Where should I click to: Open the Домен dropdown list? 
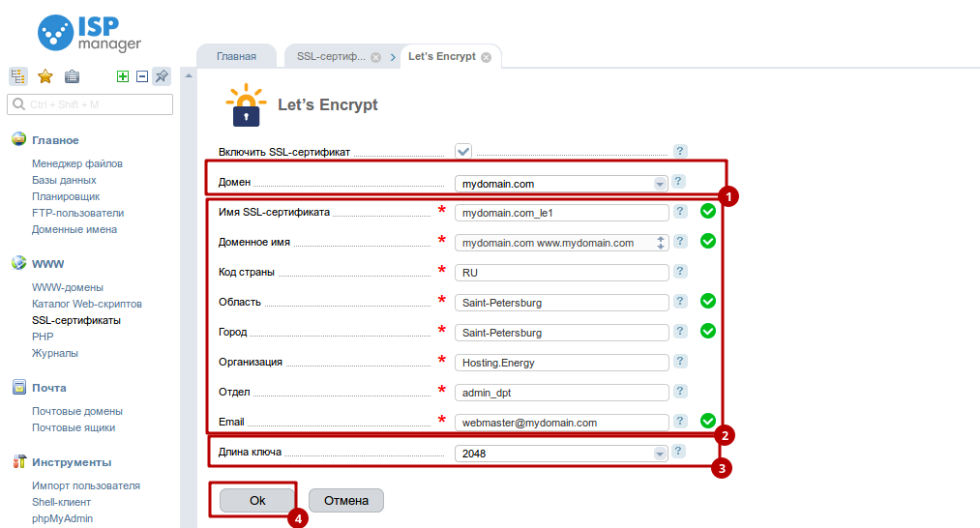click(660, 184)
